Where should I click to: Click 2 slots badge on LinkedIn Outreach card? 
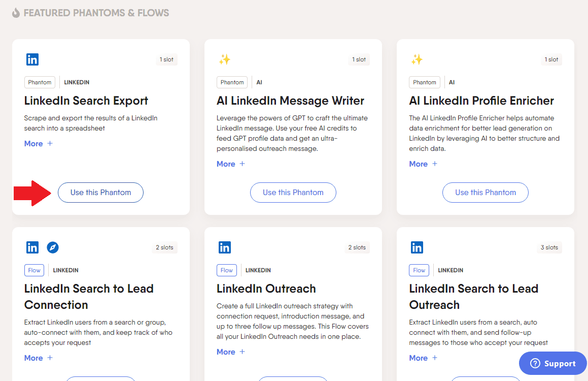[x=357, y=247]
